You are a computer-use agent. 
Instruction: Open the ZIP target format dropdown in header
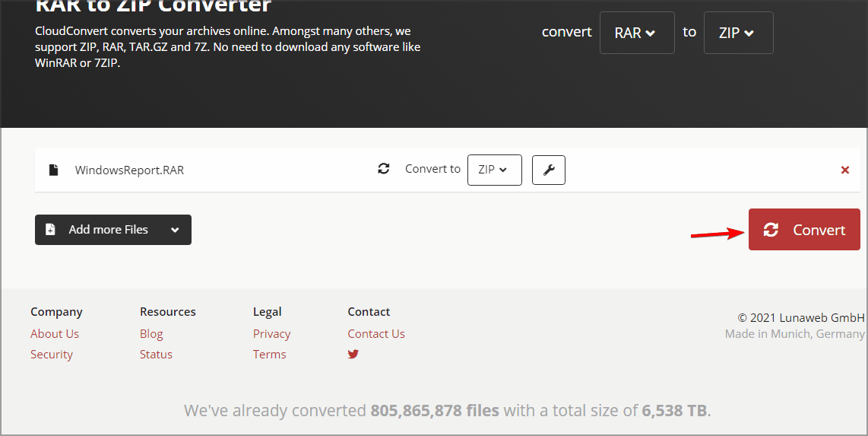[737, 33]
